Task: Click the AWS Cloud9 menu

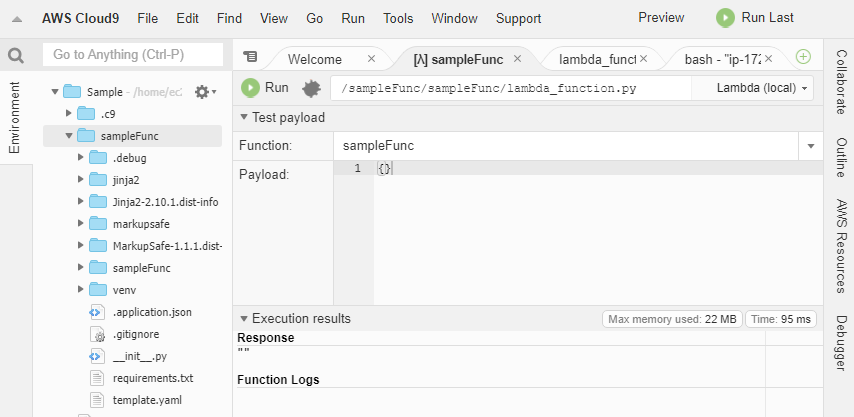Action: point(81,19)
